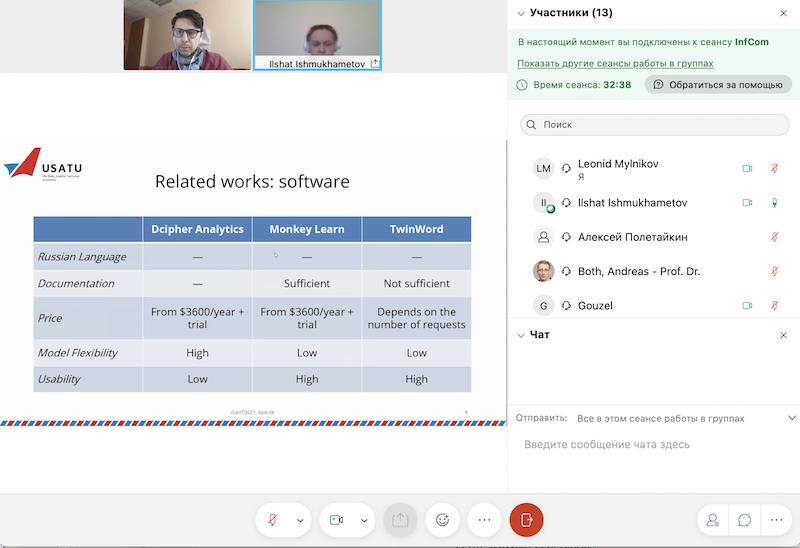The width and height of the screenshot is (800, 548).
Task: Select participant Leonid Mylnikov name
Action: point(618,164)
